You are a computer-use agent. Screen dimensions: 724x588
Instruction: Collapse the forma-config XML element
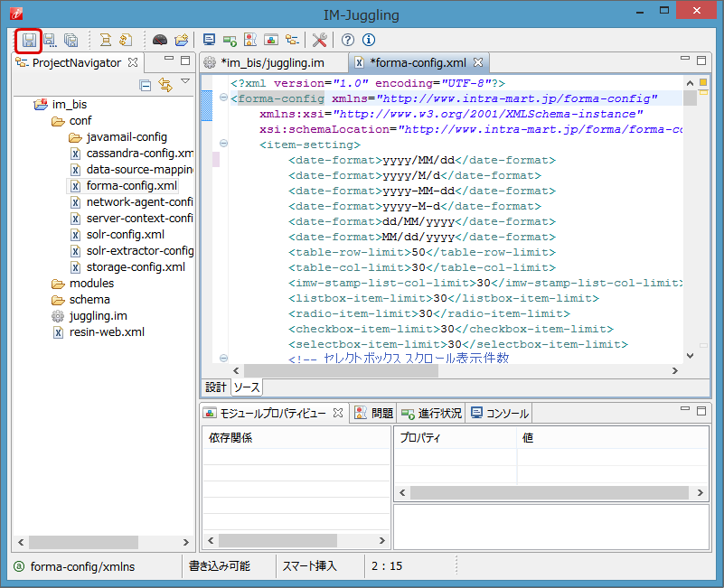[x=222, y=98]
